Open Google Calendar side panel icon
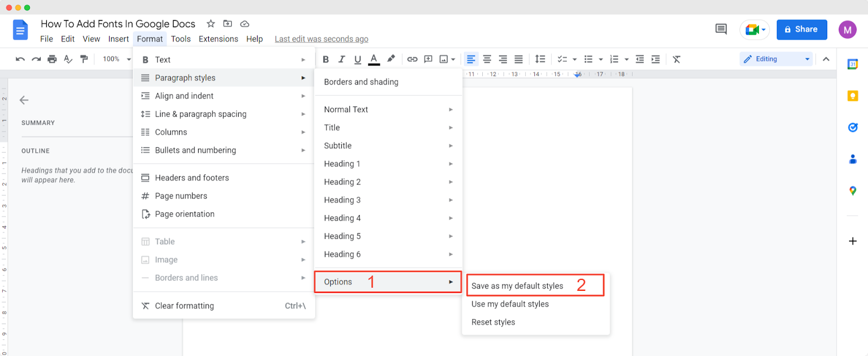Viewport: 868px width, 356px height. pos(852,64)
